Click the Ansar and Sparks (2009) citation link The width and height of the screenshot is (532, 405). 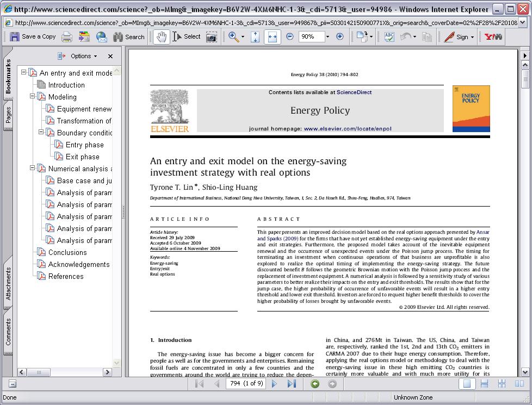tap(373, 235)
